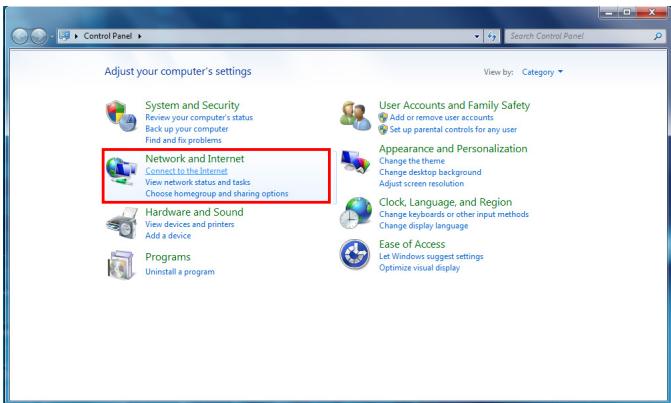Click the search magnifier icon
Viewport: 671px width, 403px height.
tap(658, 36)
